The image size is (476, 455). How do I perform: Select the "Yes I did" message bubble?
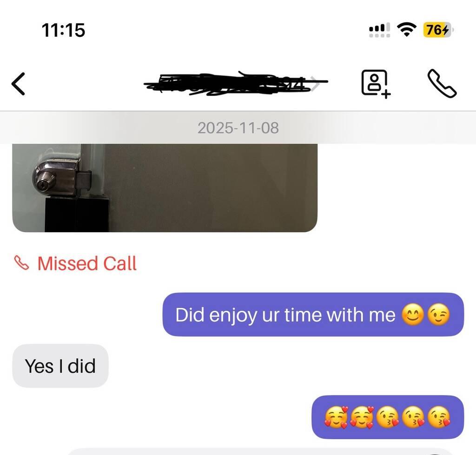[x=60, y=366]
